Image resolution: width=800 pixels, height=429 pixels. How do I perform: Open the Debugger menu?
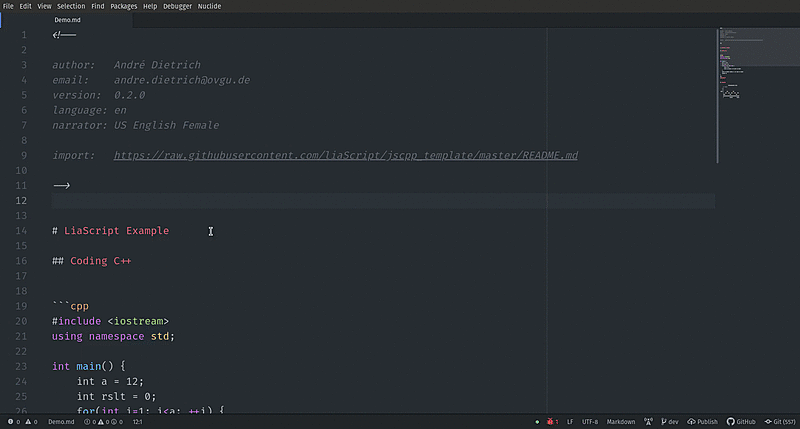coord(178,6)
